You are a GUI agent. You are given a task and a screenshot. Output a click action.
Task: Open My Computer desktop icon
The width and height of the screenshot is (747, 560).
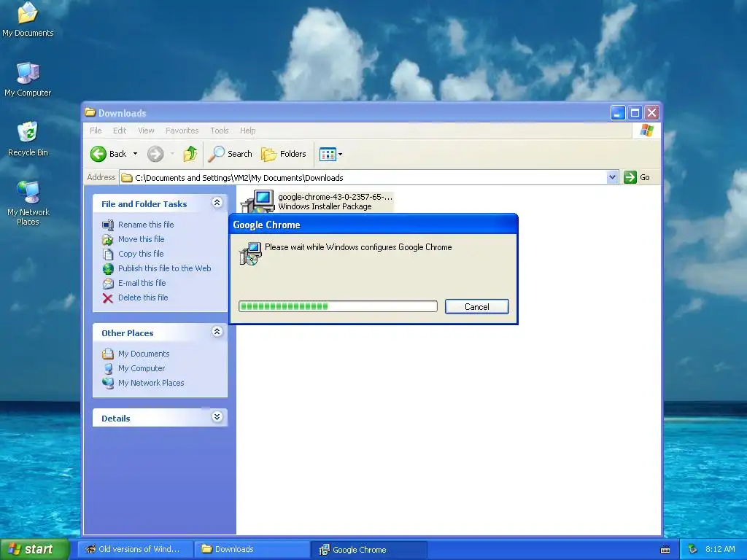[x=28, y=79]
